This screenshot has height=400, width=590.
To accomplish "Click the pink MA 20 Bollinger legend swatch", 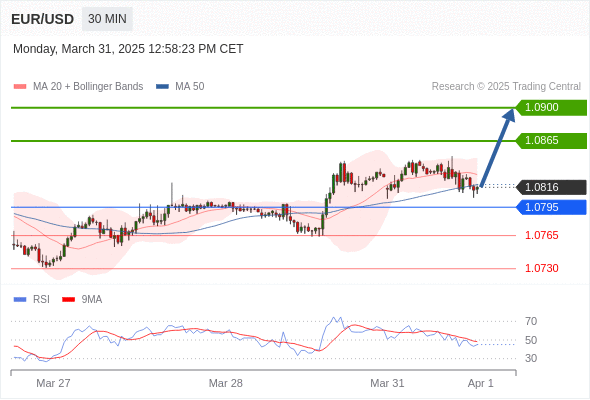I will 20,87.
